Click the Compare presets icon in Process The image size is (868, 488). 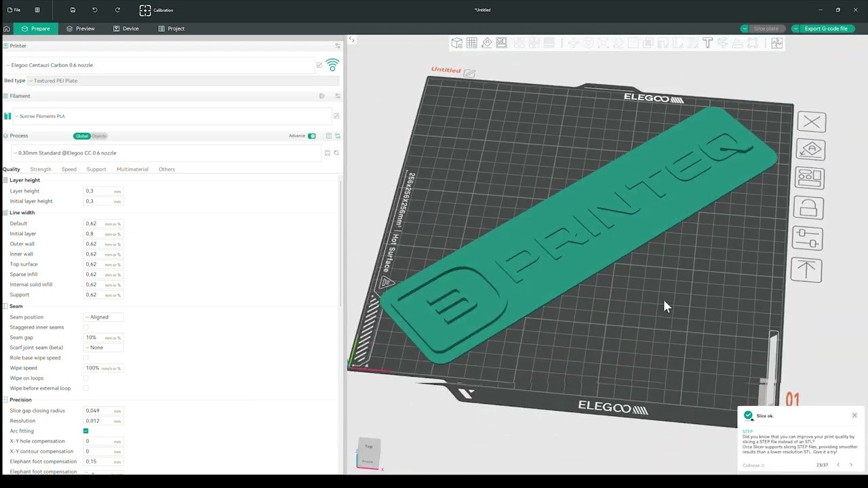tap(338, 136)
